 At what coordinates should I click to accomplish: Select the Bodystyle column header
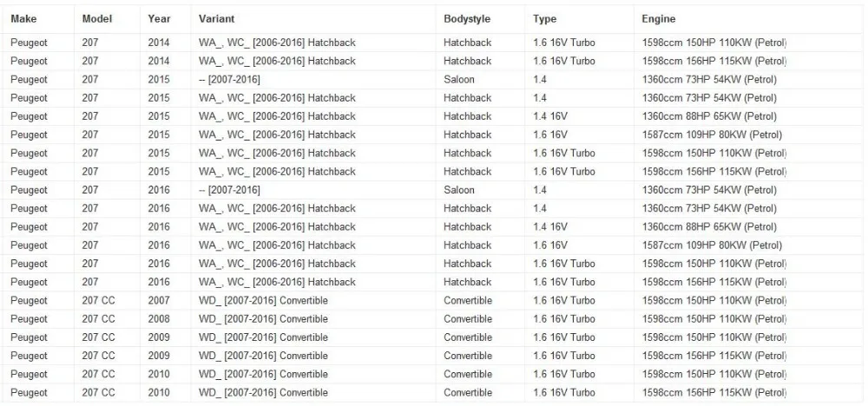point(467,19)
